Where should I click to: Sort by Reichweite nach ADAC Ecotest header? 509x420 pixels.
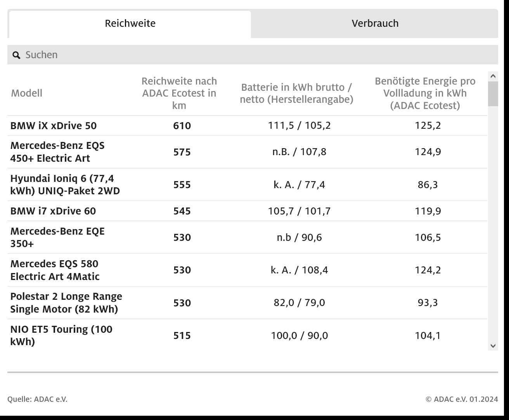pyautogui.click(x=179, y=93)
